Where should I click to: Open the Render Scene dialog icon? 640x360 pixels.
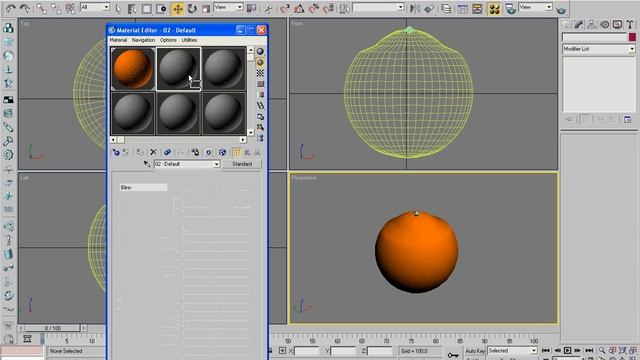510,8
